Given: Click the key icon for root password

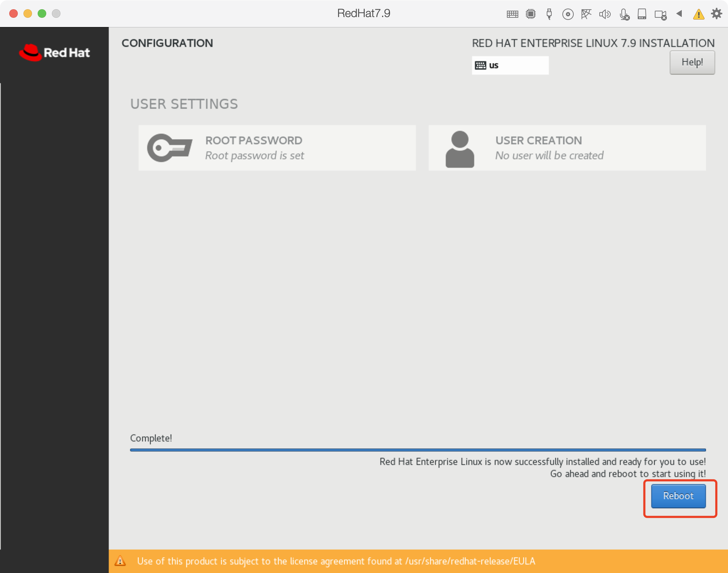Looking at the screenshot, I should (170, 148).
